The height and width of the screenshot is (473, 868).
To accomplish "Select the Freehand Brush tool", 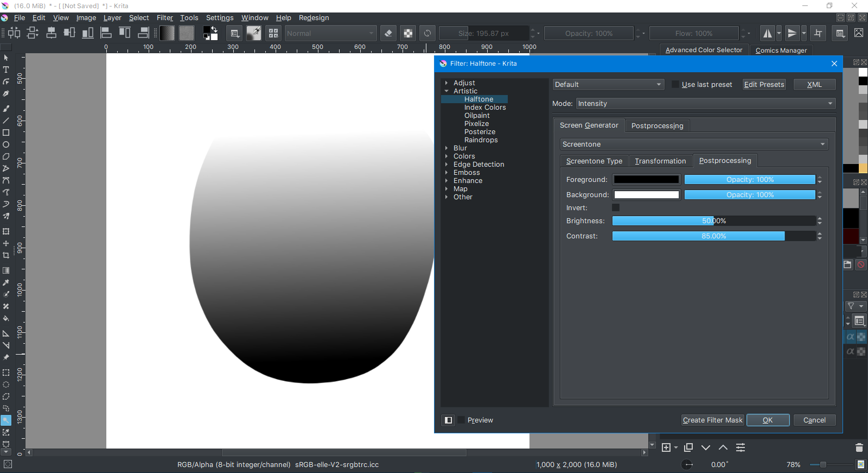I will [x=6, y=109].
